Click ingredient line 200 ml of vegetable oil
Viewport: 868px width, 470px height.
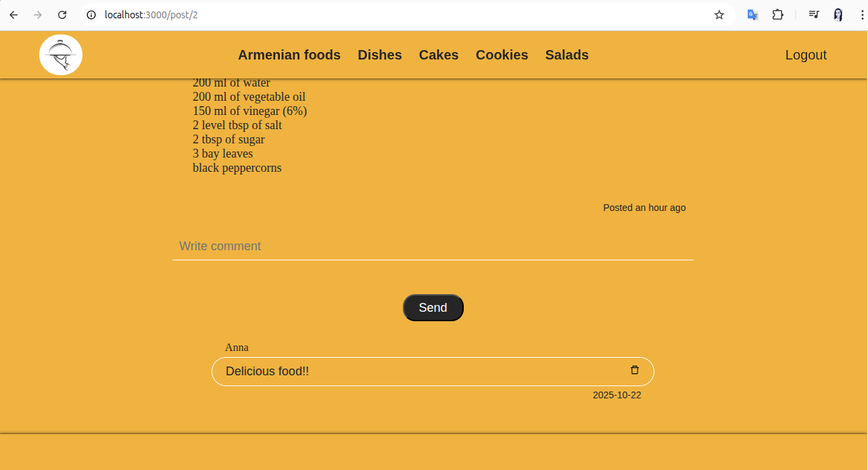(249, 97)
